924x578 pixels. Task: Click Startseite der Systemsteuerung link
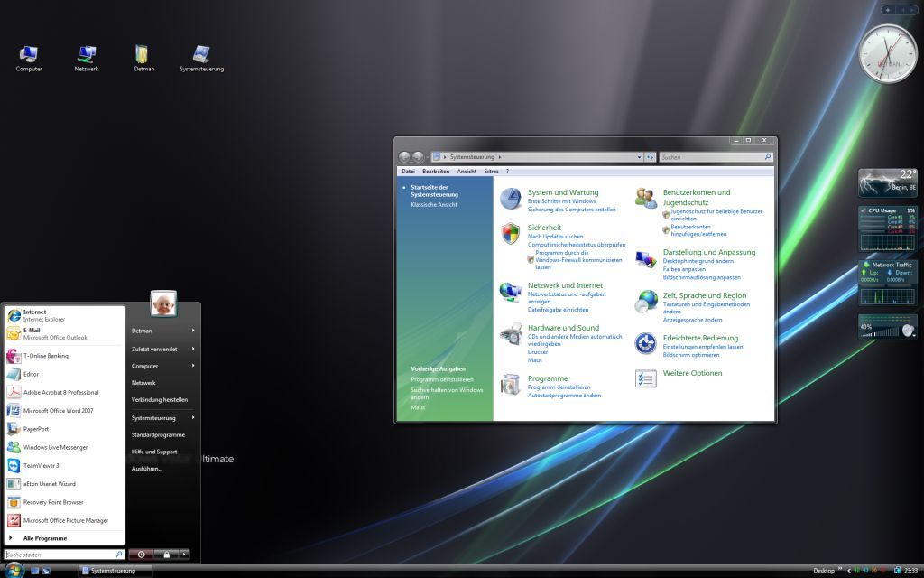tap(434, 191)
